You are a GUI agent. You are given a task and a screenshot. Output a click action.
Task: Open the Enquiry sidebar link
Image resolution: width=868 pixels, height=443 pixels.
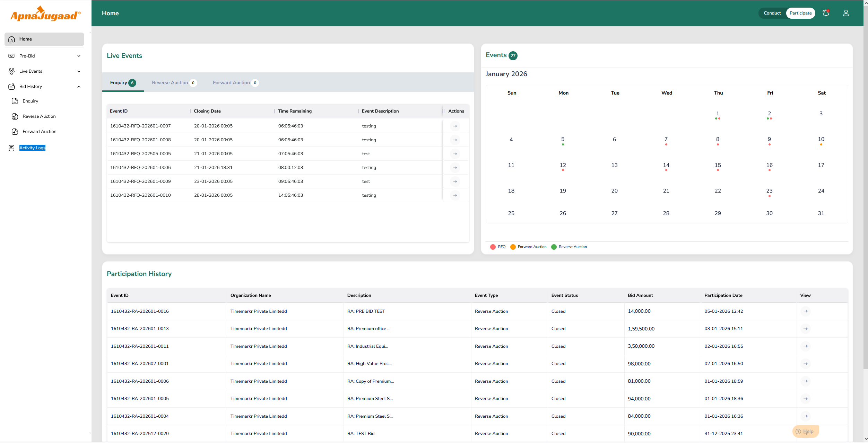click(31, 101)
